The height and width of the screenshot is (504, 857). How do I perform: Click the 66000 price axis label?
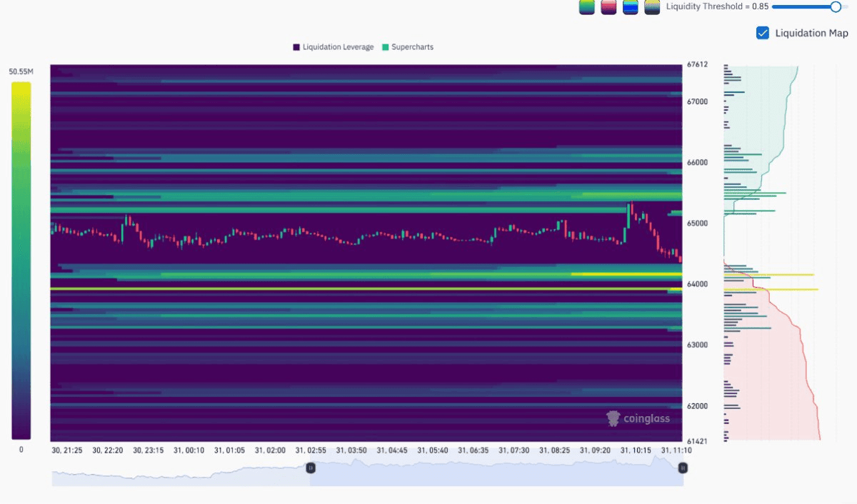point(698,163)
